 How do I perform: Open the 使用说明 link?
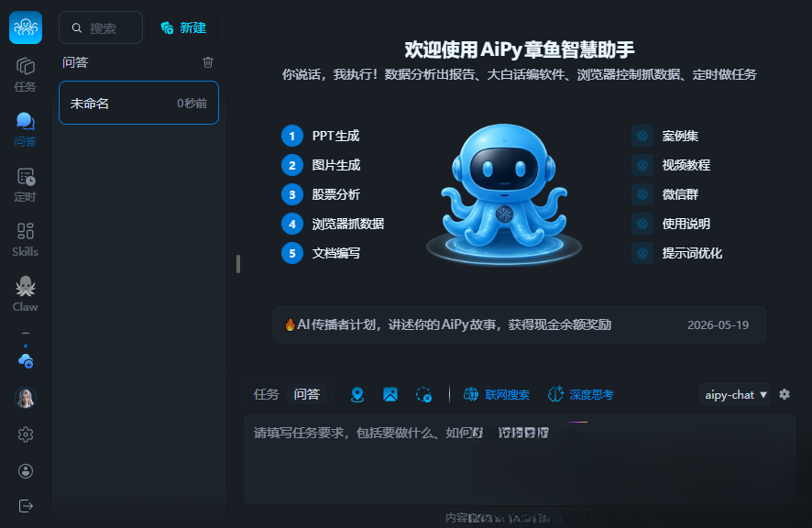pos(686,224)
